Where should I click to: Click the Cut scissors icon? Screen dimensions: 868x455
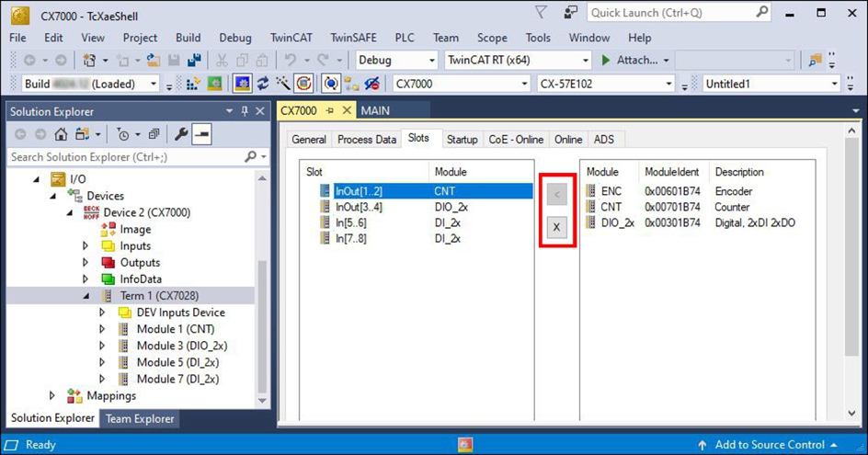(222, 60)
